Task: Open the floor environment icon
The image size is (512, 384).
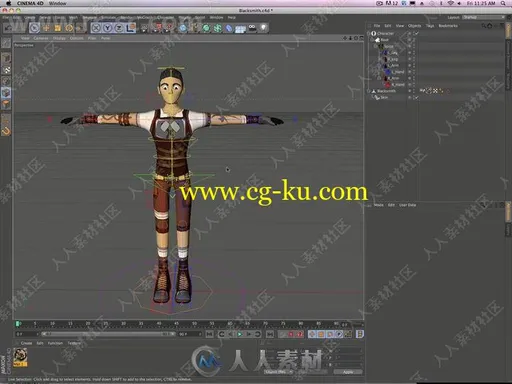Action: 240,29
